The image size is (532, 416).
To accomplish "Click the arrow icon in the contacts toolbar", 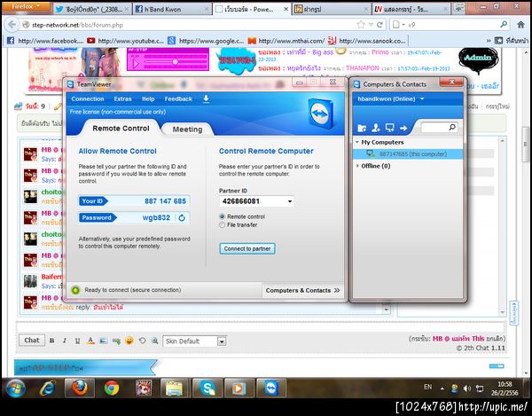I will point(403,128).
